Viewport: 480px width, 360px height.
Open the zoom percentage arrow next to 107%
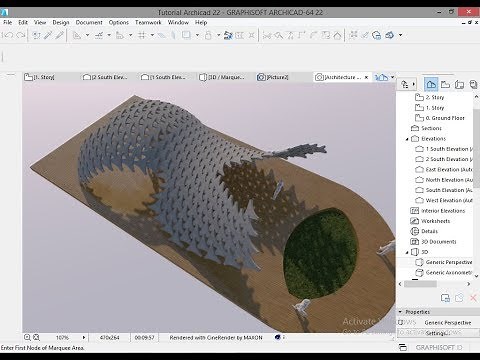click(x=84, y=338)
